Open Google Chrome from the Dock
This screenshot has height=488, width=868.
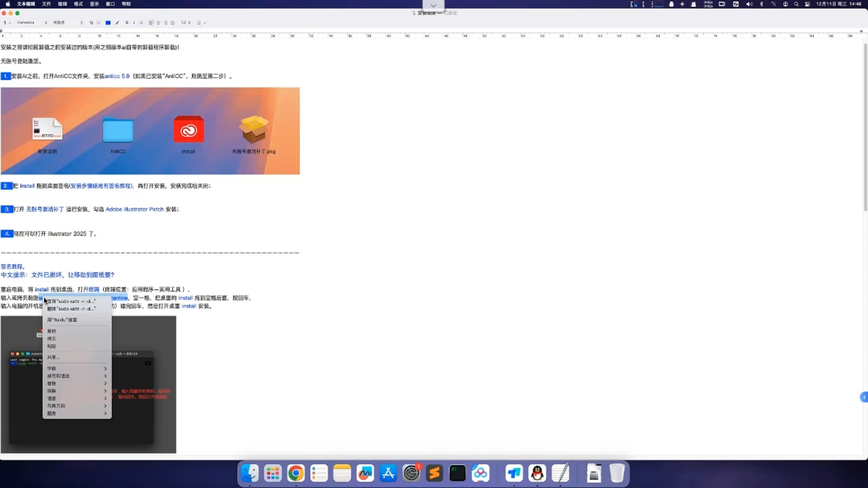point(296,473)
